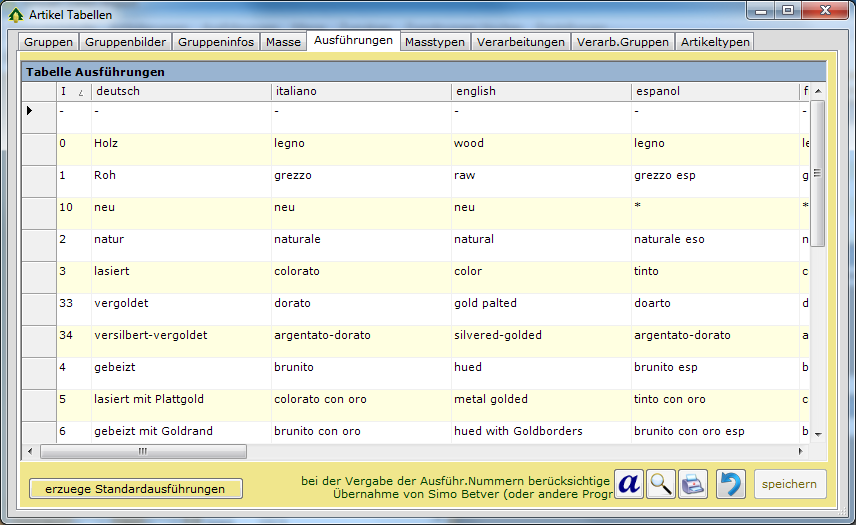
Task: Click the speichern button
Action: 790,484
